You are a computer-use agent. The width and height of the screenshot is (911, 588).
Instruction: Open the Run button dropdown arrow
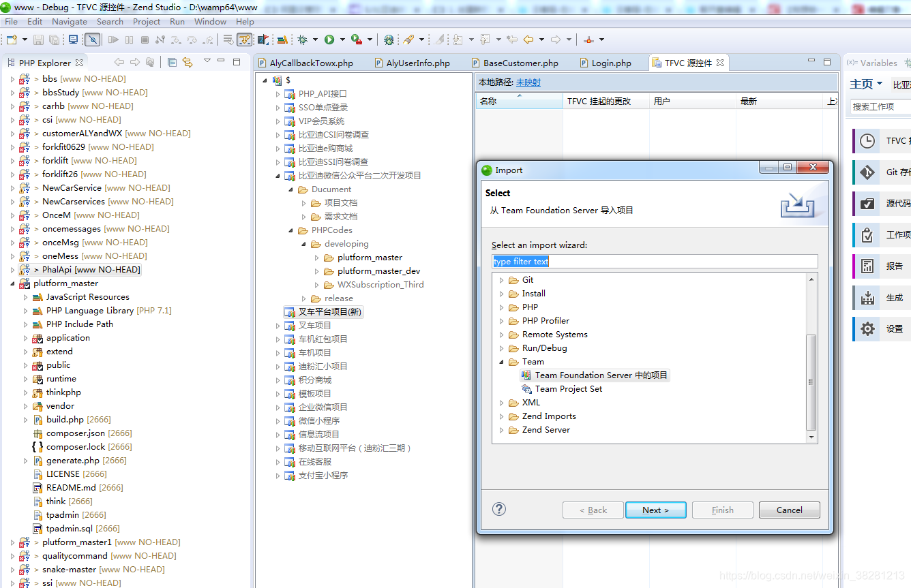[342, 40]
